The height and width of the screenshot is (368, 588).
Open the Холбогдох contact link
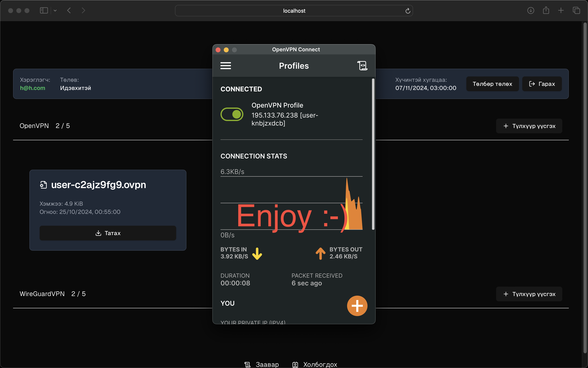tap(315, 364)
